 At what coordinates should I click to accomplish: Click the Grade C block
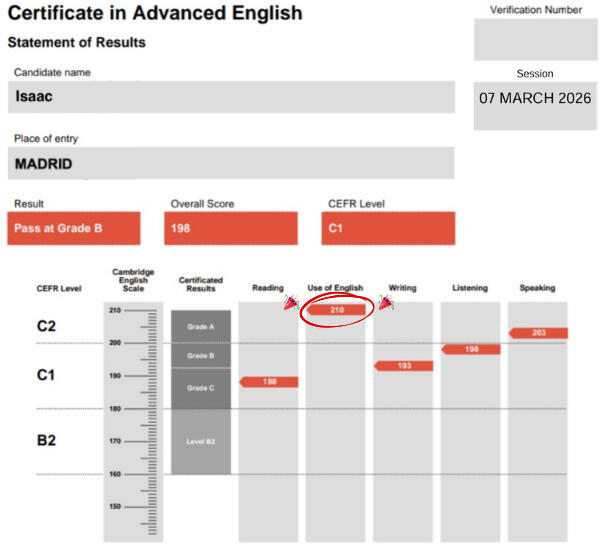[x=201, y=388]
